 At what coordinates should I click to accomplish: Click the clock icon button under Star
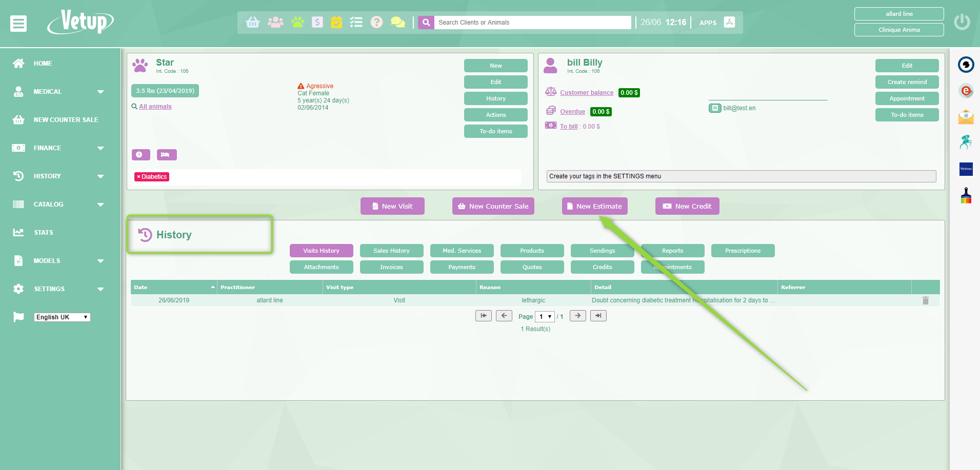(x=141, y=155)
